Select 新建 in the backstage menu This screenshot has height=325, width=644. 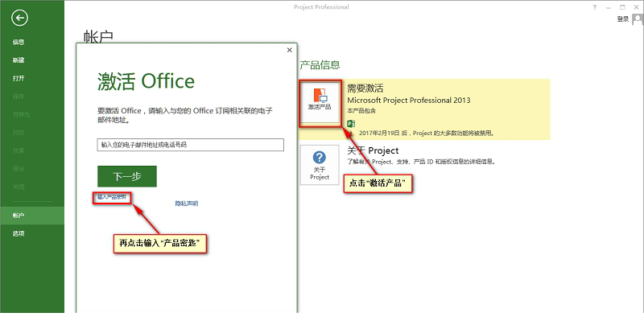18,60
